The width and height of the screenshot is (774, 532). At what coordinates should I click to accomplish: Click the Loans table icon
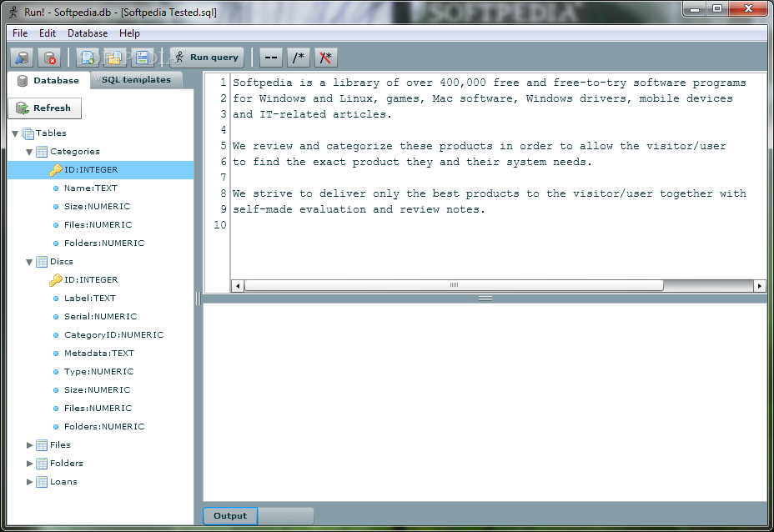click(x=42, y=482)
